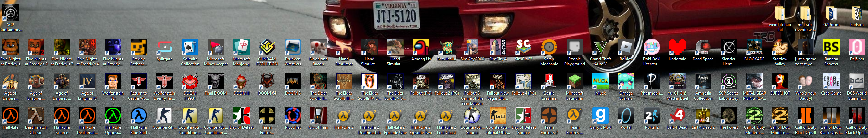Image resolution: width=868 pixels, height=138 pixels.
Task: Click the Wolfenstein 3D icon
Action: (x=113, y=81)
